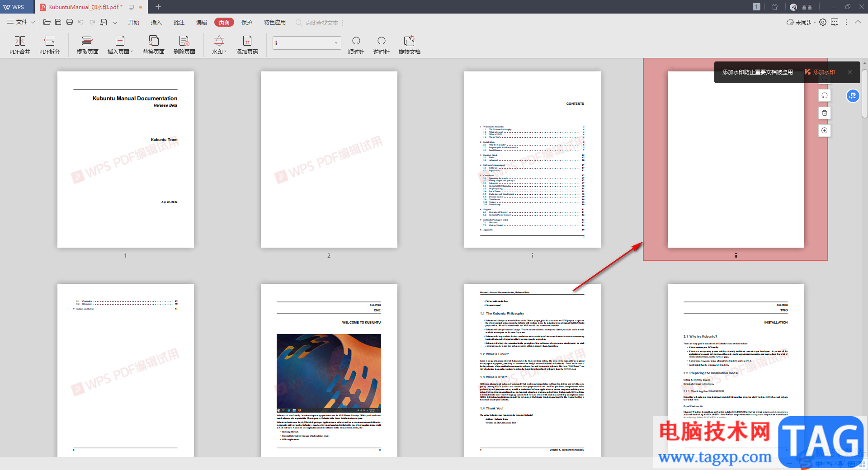This screenshot has height=470, width=868.
Task: Click the skin shirt icon in title bar
Action: pyautogui.click(x=775, y=7)
